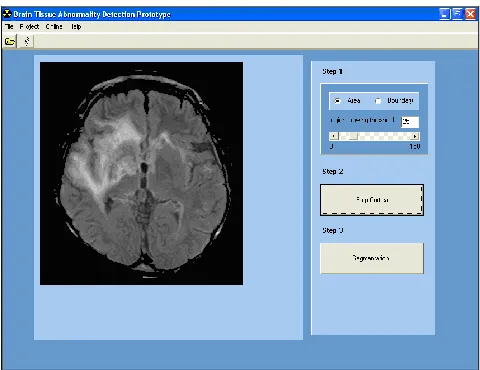Maximize the application window
Viewport: 480px width, 370px height.
pyautogui.click(x=458, y=14)
